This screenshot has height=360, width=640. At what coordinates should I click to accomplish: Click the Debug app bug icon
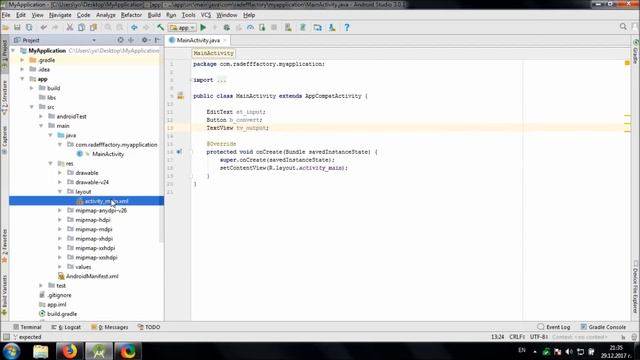(x=227, y=27)
